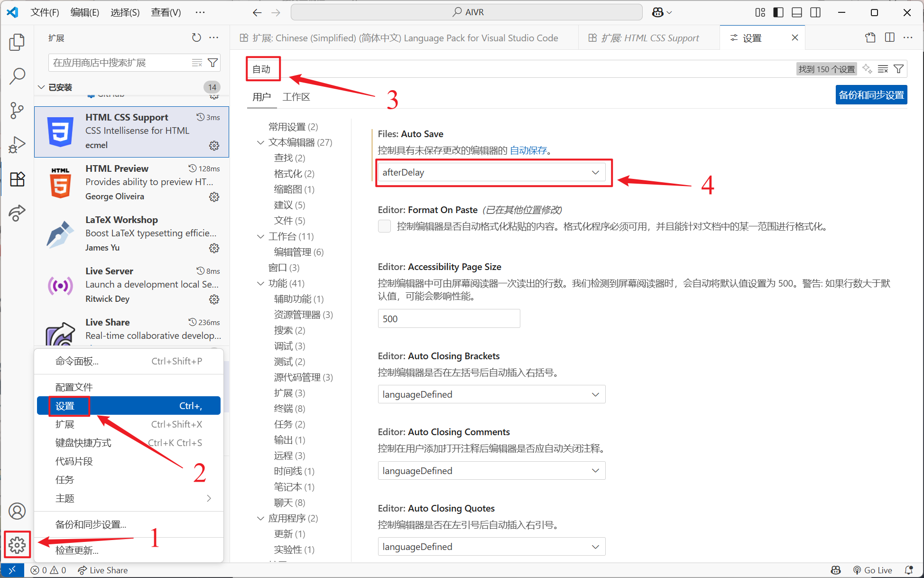Image resolution: width=924 pixels, height=578 pixels.
Task: Open 主题 submenu in manage menu
Action: pos(129,498)
